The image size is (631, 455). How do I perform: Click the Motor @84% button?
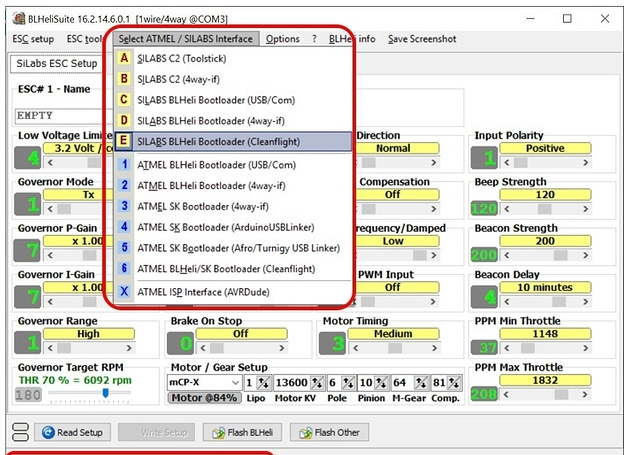click(x=204, y=398)
